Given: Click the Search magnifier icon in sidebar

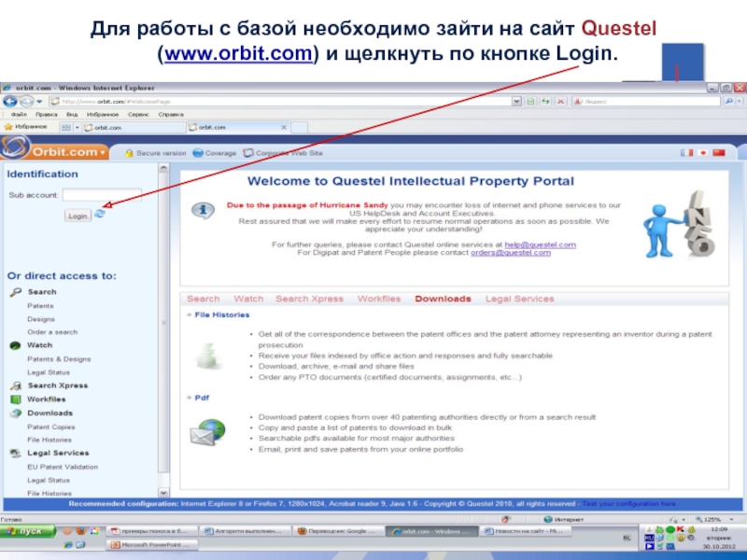Looking at the screenshot, I should pyautogui.click(x=16, y=292).
